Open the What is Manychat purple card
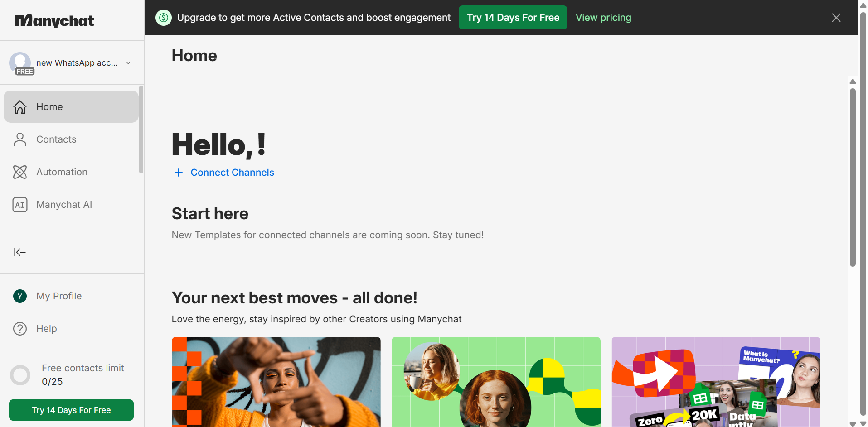The image size is (868, 427). (716, 382)
